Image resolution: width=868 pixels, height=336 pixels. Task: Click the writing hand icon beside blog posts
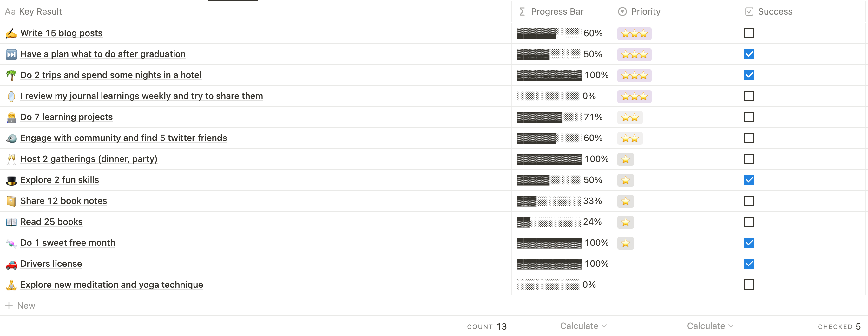pyautogui.click(x=11, y=33)
